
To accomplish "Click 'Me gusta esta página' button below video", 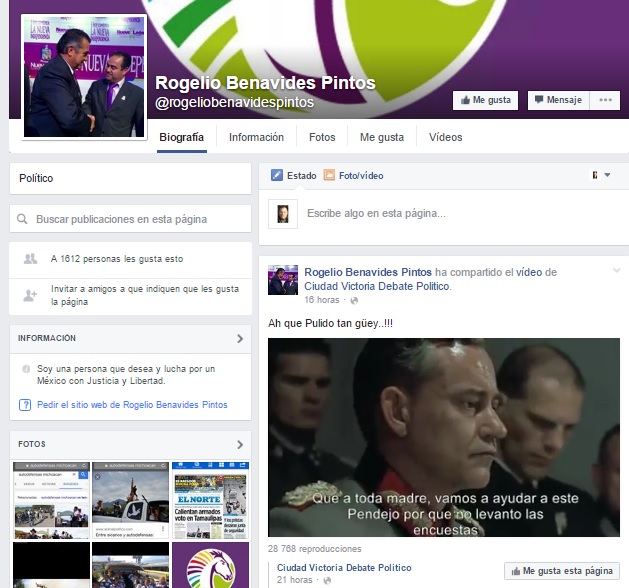I will click(560, 570).
